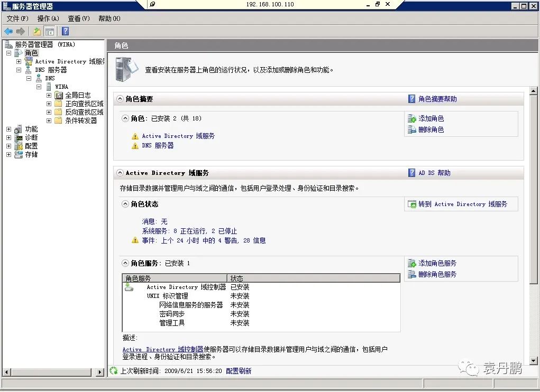Collapse the Active Directory 域服务 section chevron
This screenshot has height=392, width=540.
120,173
